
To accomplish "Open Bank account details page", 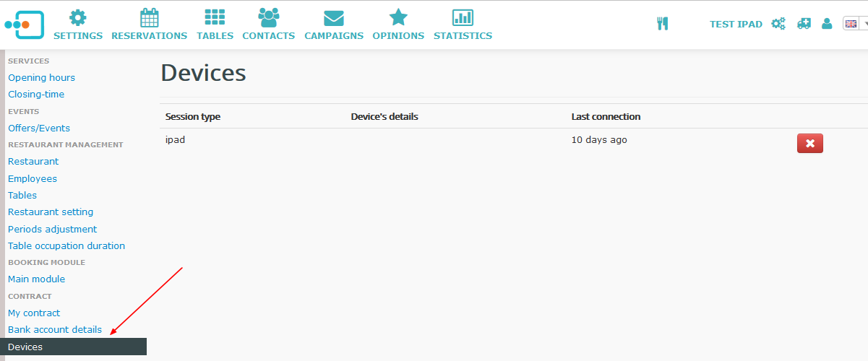I will (55, 329).
